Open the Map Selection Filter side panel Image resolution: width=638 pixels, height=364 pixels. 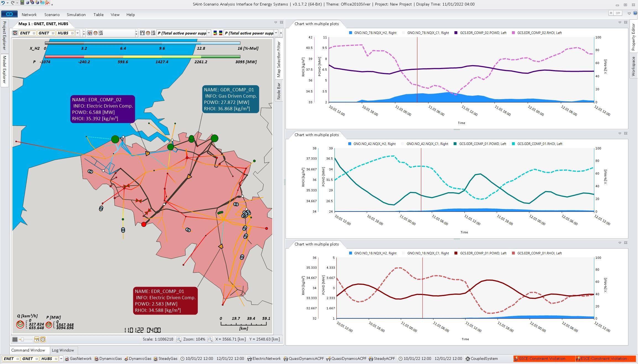pyautogui.click(x=279, y=59)
